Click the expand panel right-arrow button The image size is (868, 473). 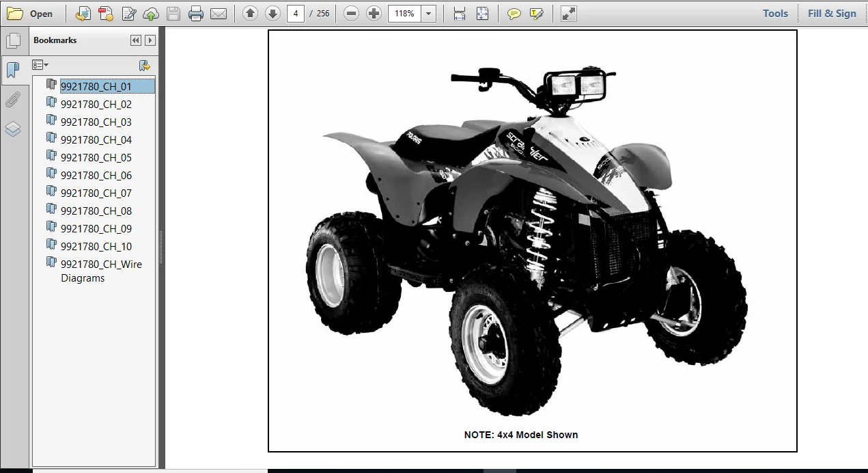point(150,40)
